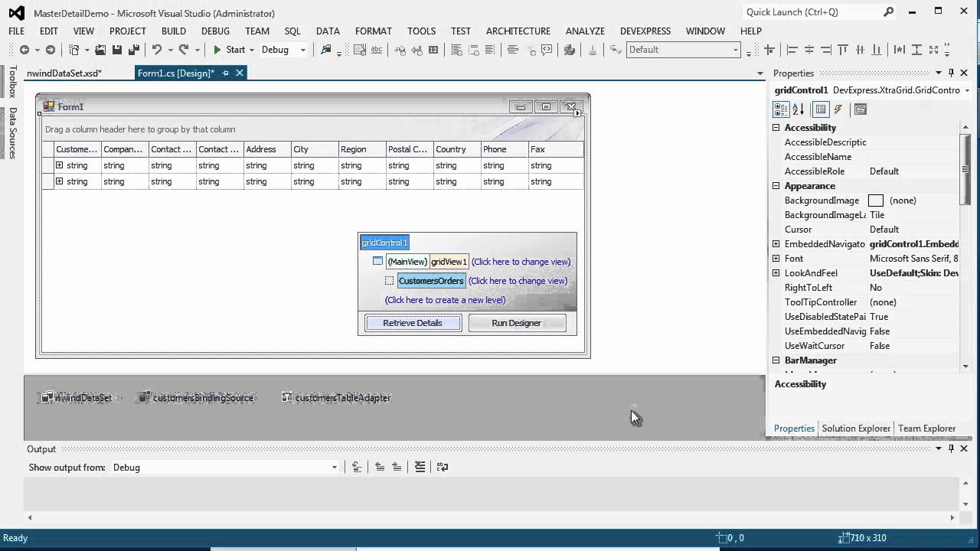The width and height of the screenshot is (980, 551).
Task: Click the Quick Launch search field
Action: coord(812,12)
